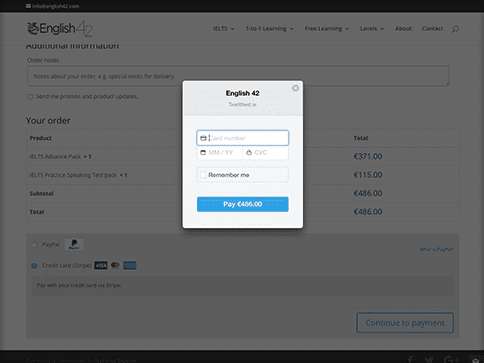Viewport: 484px width, 363px height.
Task: Expand the Free Learning menu
Action: [327, 29]
